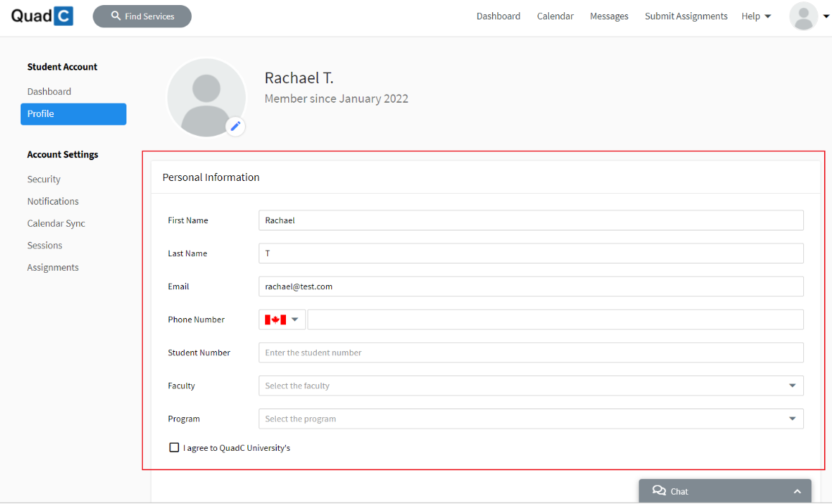The height and width of the screenshot is (504, 832).
Task: Open the Chat widget
Action: [725, 491]
